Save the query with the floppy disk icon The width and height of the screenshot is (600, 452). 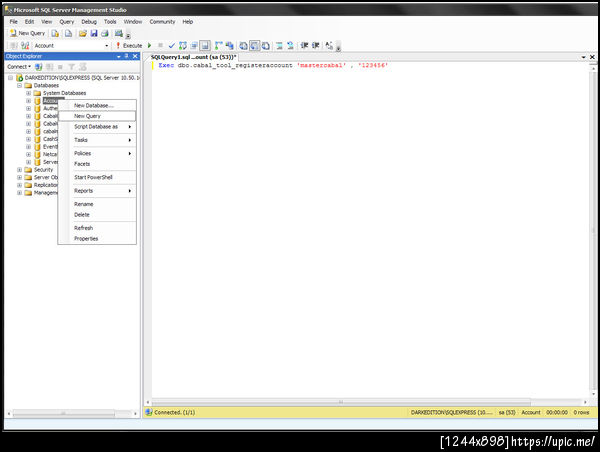(x=94, y=34)
